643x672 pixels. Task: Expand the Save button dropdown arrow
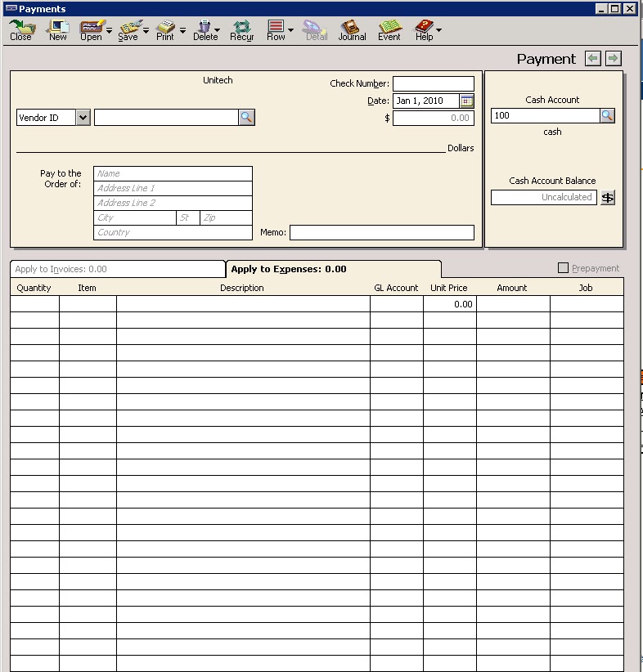point(146,30)
